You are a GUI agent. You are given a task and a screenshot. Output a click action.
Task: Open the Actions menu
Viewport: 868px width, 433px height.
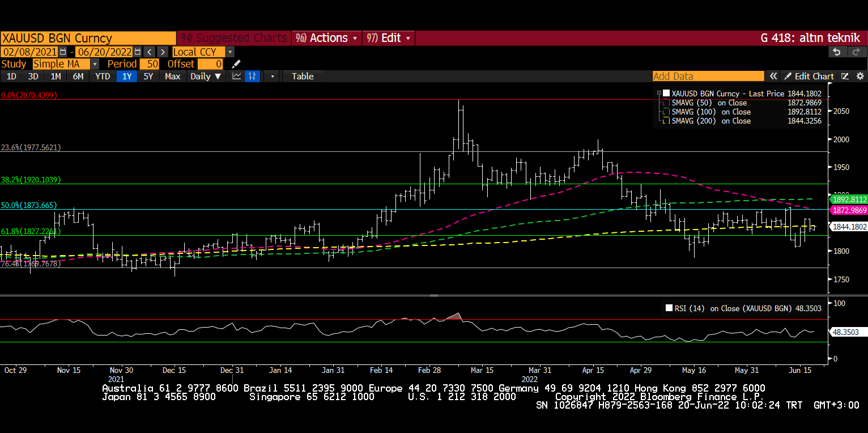coord(327,38)
